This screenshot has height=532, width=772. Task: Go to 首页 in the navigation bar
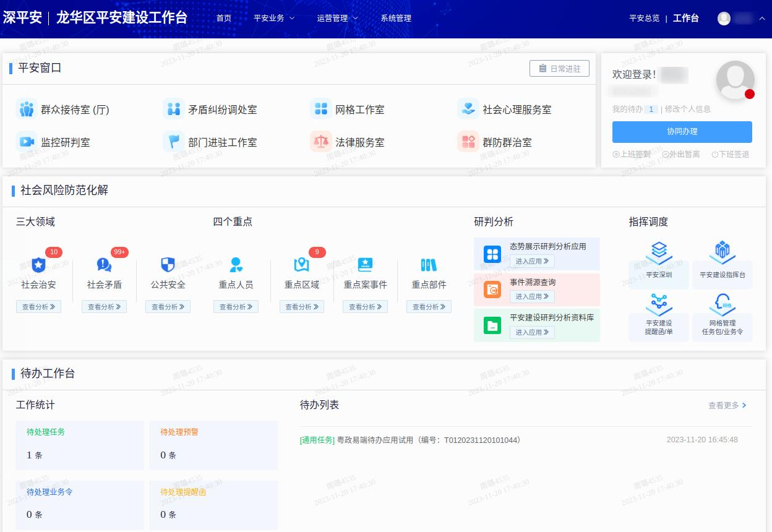click(224, 18)
